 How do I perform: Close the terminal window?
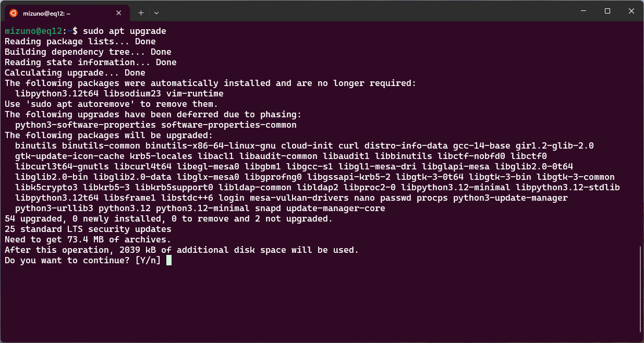point(631,11)
